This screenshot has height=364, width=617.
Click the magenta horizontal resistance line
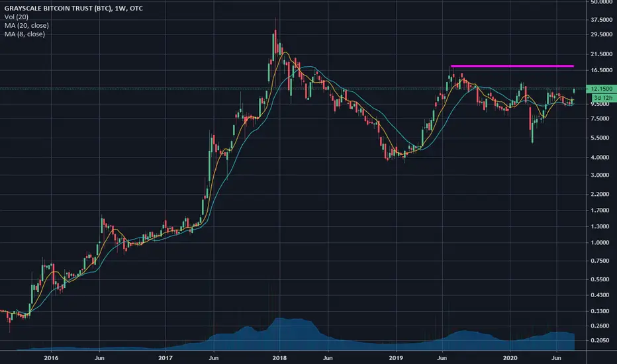coord(512,66)
